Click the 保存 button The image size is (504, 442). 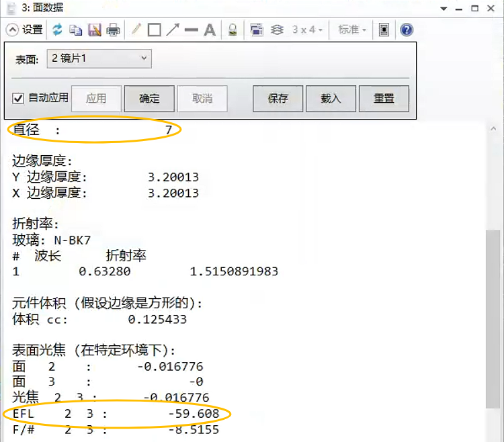tap(278, 98)
